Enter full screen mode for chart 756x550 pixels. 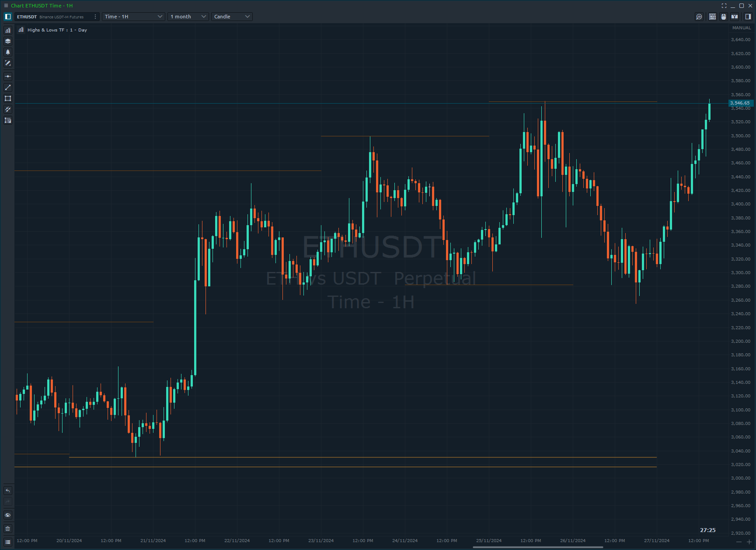[x=724, y=6]
